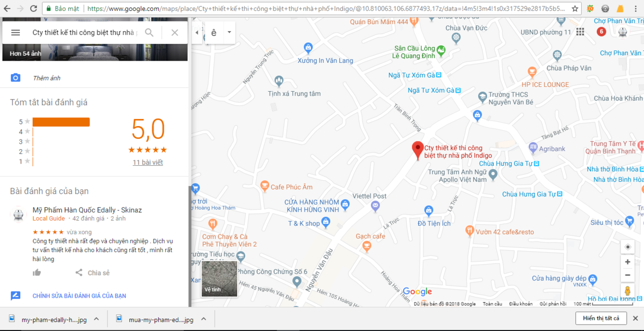Screen dimensions: 644x331
Task: Share the review via Chia sẻ
Action: [92, 273]
